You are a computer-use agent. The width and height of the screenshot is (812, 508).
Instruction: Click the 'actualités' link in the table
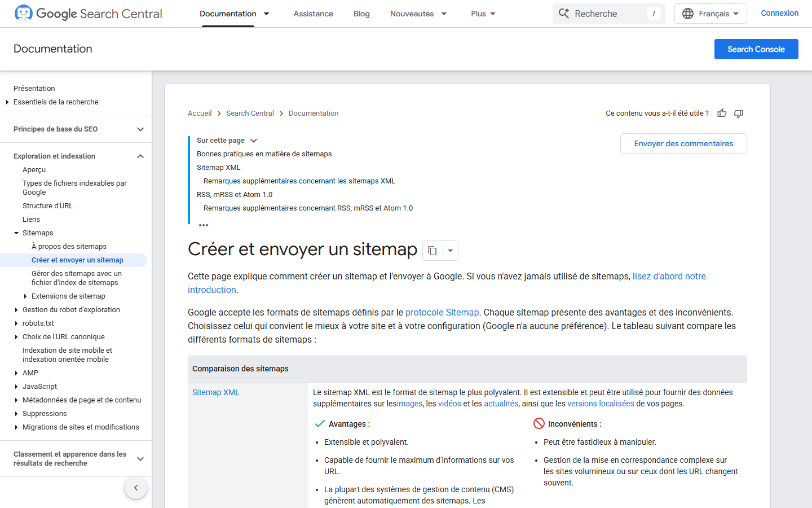[x=501, y=404]
